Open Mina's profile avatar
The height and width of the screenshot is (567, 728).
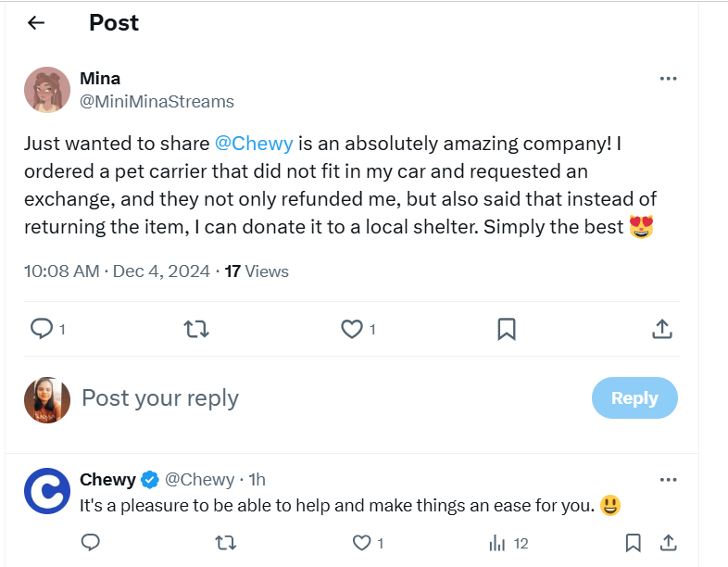[x=47, y=90]
